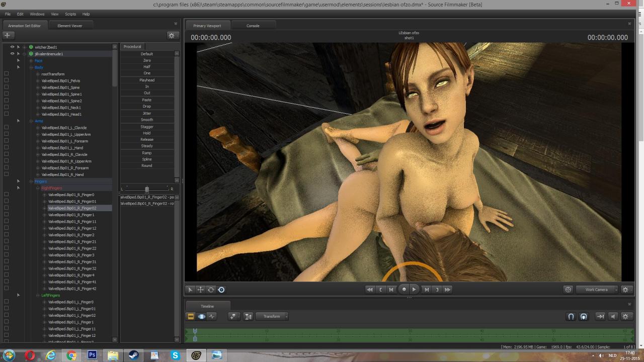
Task: Open viewport settings gear
Action: coord(625,290)
